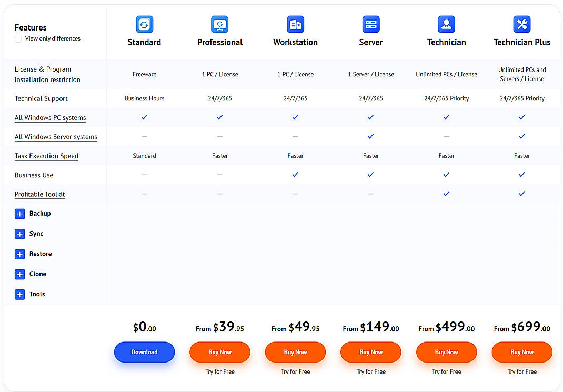This screenshot has width=563, height=392.
Task: Select the Standard column heading
Action: point(144,43)
